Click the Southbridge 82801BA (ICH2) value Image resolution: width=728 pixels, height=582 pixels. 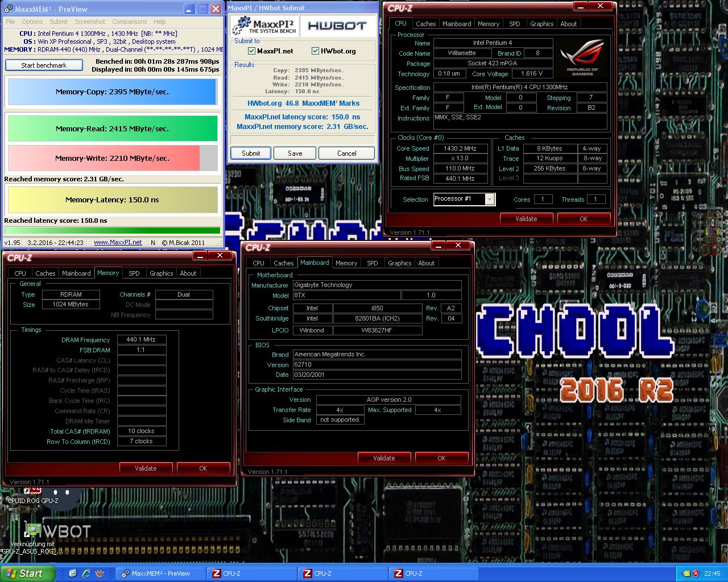(x=377, y=318)
